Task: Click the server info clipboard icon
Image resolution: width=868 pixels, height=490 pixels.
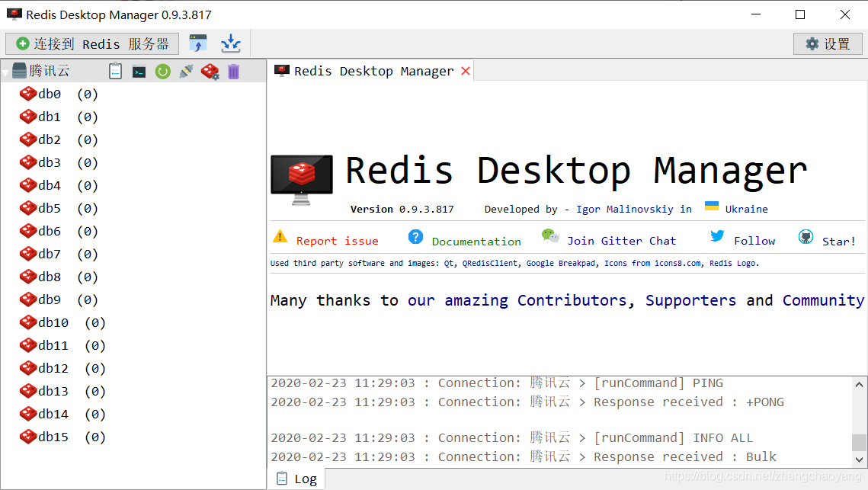Action: click(115, 72)
